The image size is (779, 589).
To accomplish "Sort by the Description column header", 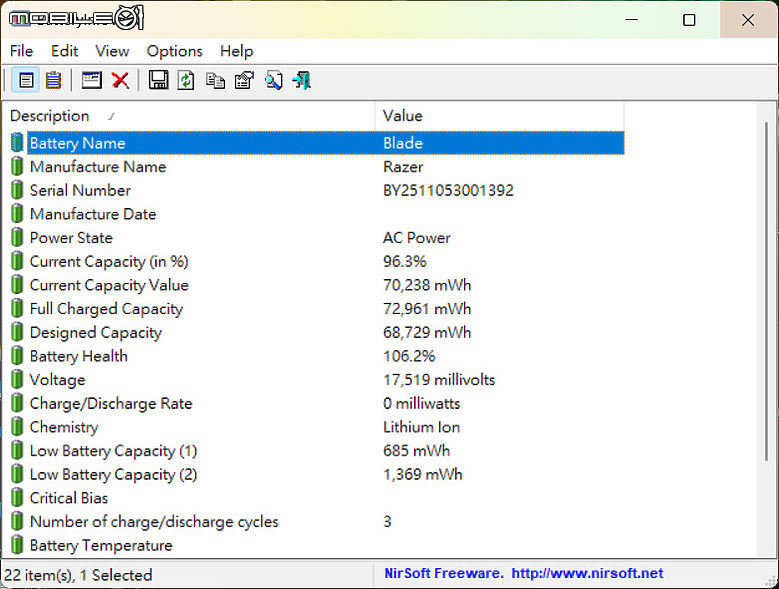I will coord(189,116).
